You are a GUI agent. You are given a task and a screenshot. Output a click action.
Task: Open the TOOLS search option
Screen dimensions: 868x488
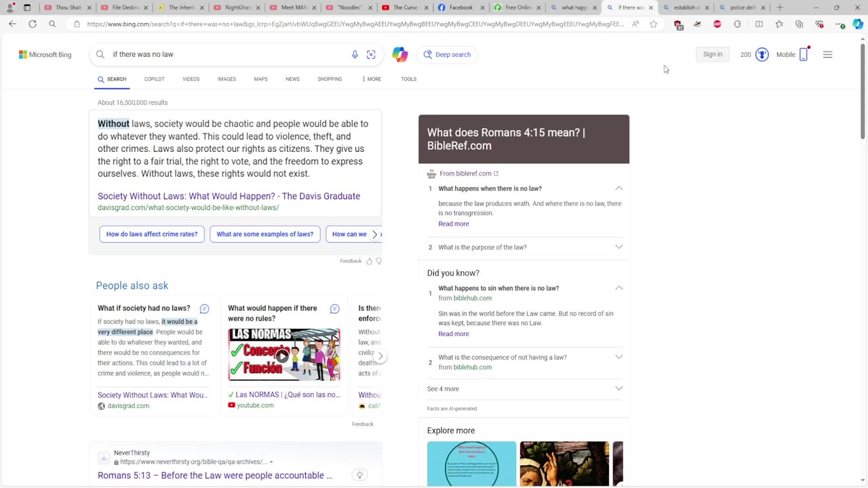click(x=408, y=79)
